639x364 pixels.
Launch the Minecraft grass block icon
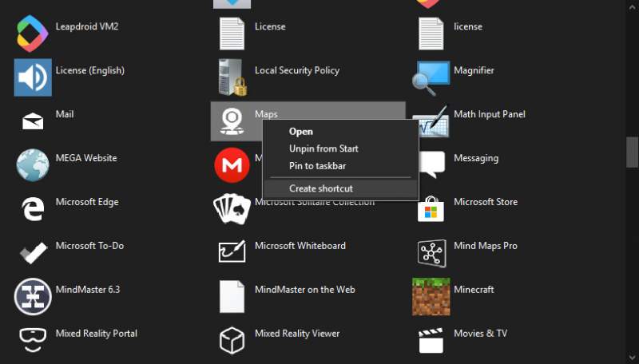pos(431,296)
